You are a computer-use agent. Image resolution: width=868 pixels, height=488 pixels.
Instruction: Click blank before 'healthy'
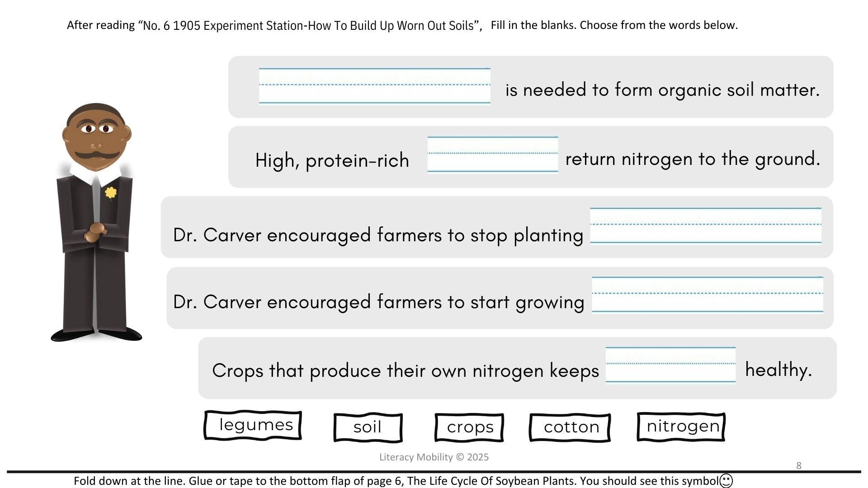coord(670,365)
